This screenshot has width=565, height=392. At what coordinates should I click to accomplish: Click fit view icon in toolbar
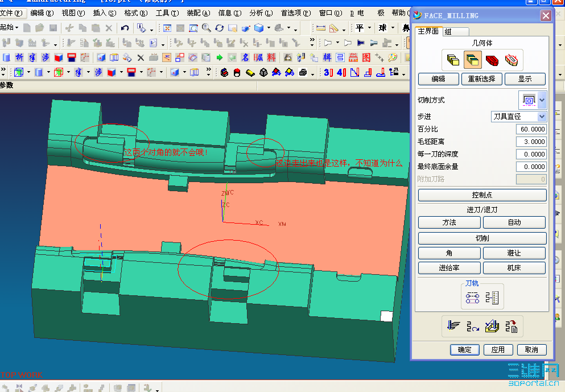(x=167, y=28)
